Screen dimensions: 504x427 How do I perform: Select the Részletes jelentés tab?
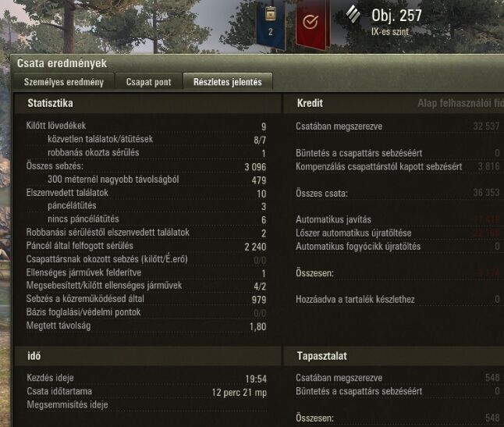click(x=228, y=82)
